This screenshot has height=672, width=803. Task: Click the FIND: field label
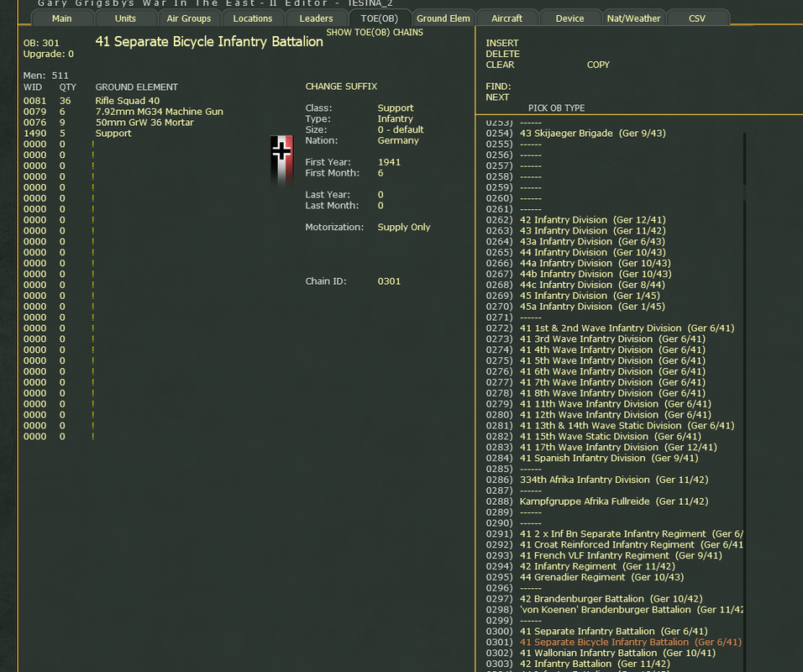tap(498, 86)
